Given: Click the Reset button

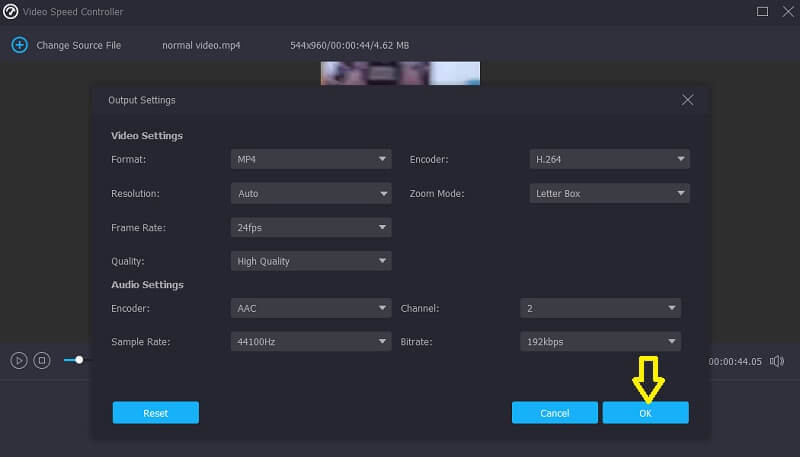Looking at the screenshot, I should pos(155,413).
